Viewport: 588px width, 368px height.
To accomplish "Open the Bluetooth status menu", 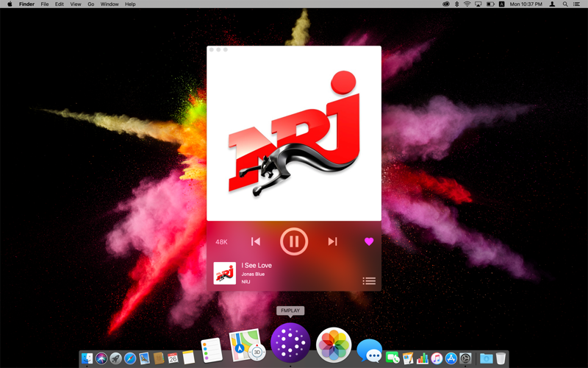I will click(x=456, y=4).
